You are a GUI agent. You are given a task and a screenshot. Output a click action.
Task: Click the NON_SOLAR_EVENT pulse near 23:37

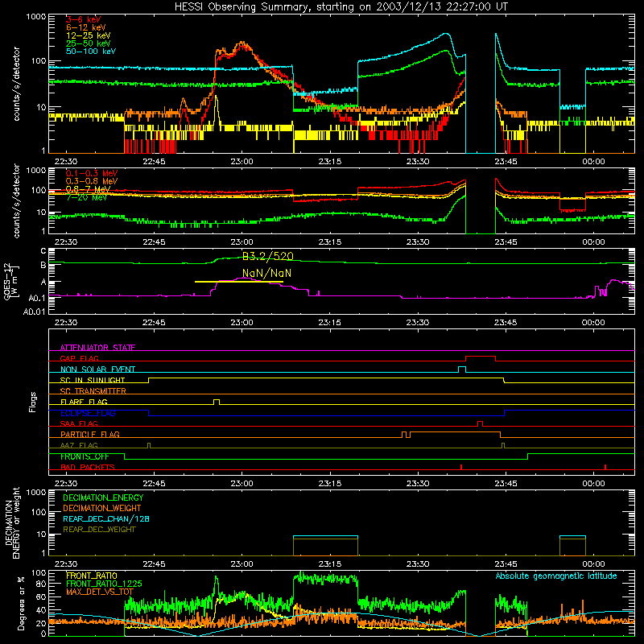pyautogui.click(x=461, y=369)
